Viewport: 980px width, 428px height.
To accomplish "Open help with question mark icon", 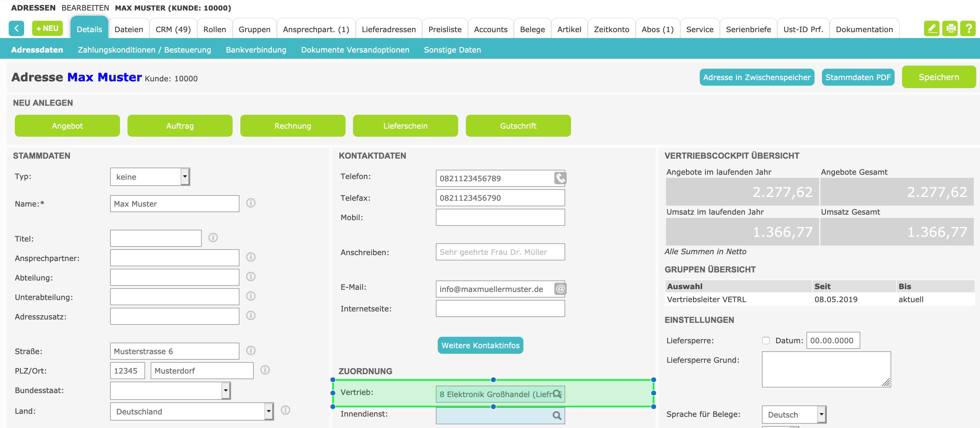I will point(968,28).
